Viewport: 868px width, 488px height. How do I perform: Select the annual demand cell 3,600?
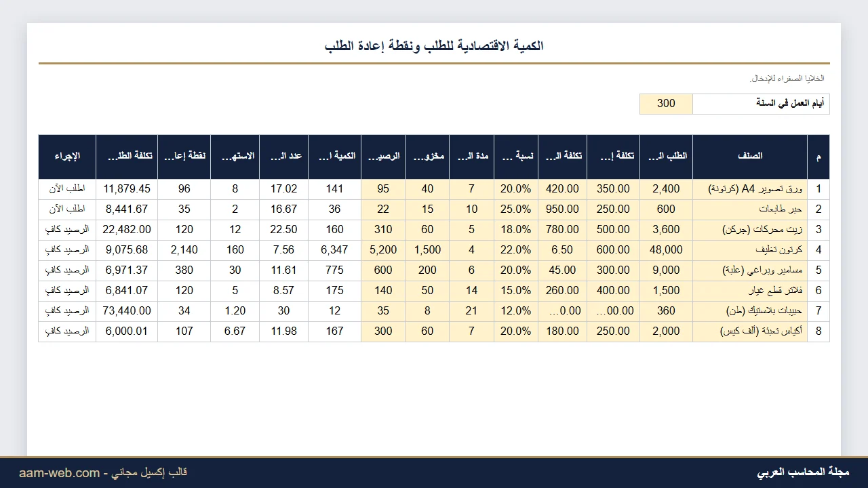(666, 230)
